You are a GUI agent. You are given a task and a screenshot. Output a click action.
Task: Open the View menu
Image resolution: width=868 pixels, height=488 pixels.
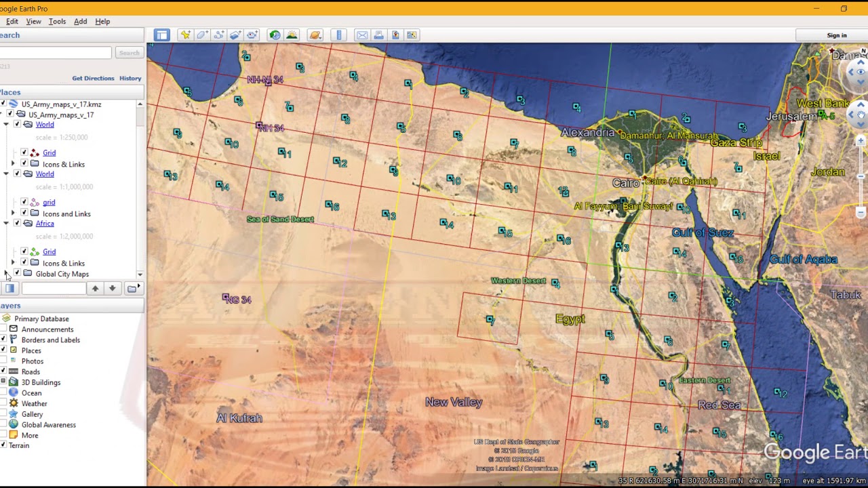click(x=33, y=22)
